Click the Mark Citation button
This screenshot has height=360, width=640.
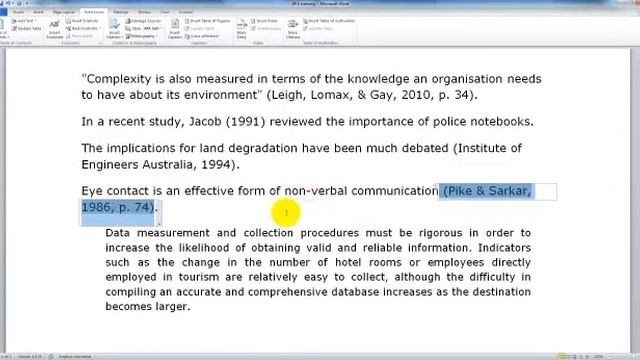(x=293, y=29)
